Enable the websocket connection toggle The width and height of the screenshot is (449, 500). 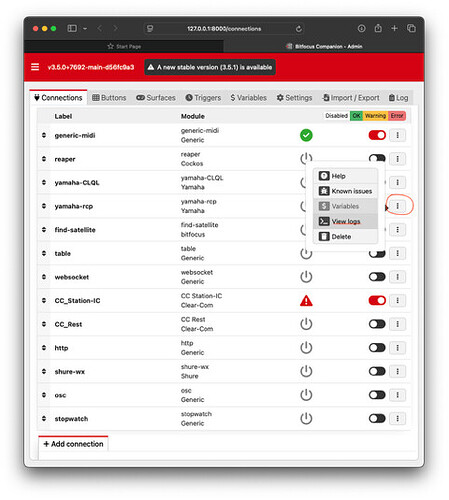377,277
